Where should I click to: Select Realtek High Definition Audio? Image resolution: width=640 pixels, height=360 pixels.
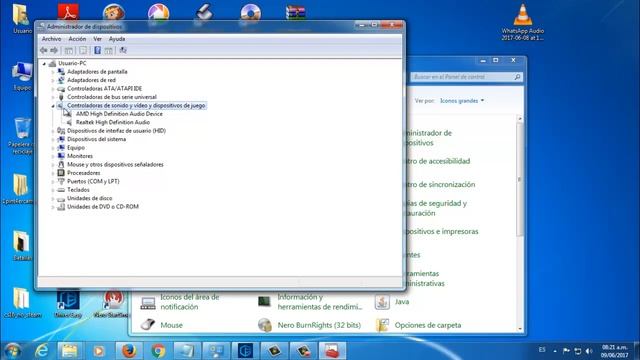coord(113,122)
